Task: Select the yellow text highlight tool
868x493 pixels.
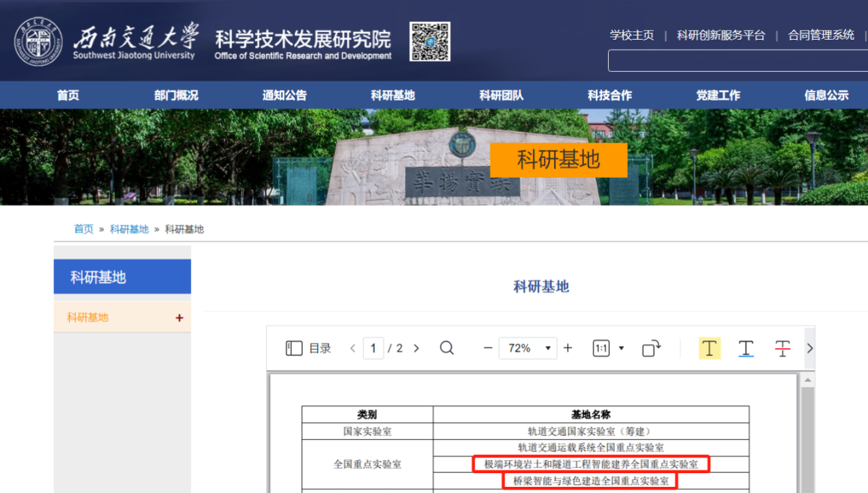Action: coord(709,348)
